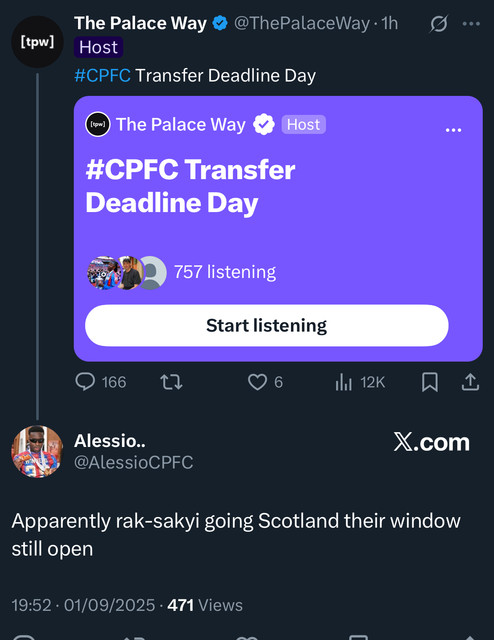Open the post's three-dot more menu

[x=471, y=24]
